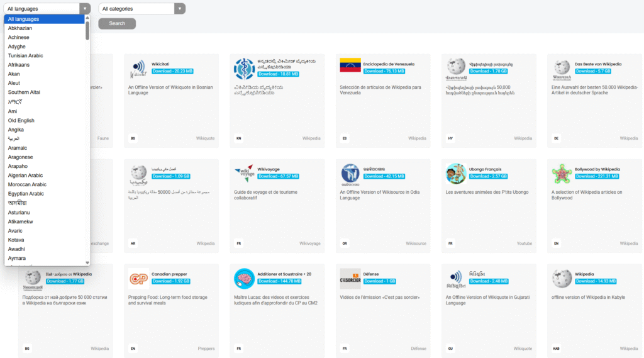Download Arabic Wikipedia 1.09 GB

click(x=171, y=176)
